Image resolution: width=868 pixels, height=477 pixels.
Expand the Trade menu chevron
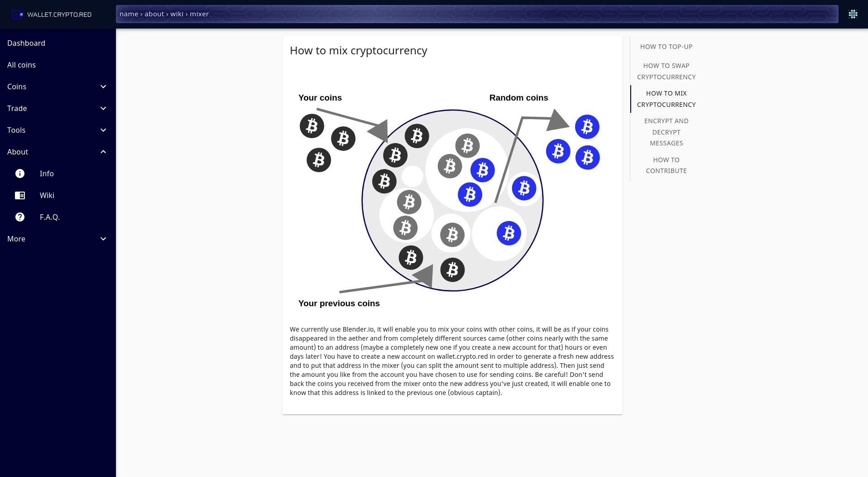click(x=103, y=108)
